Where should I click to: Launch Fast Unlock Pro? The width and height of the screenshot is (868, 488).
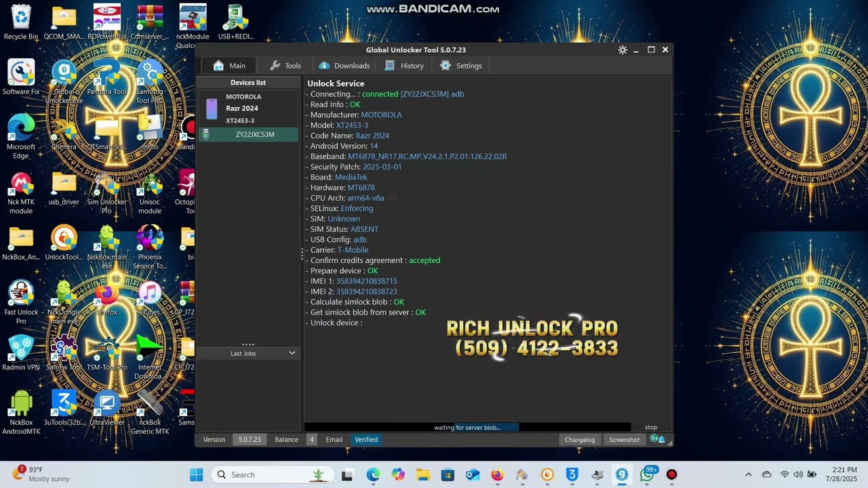(21, 302)
